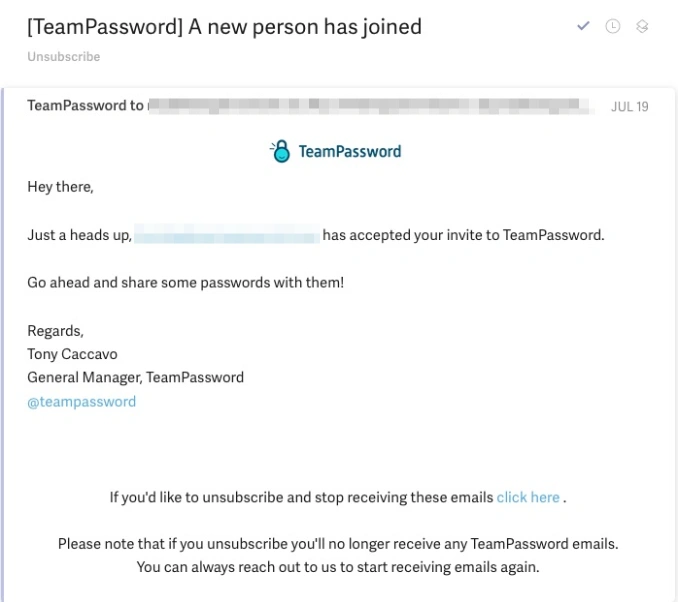Click the "Hey there," greeting line
The image size is (678, 602).
tap(60, 187)
